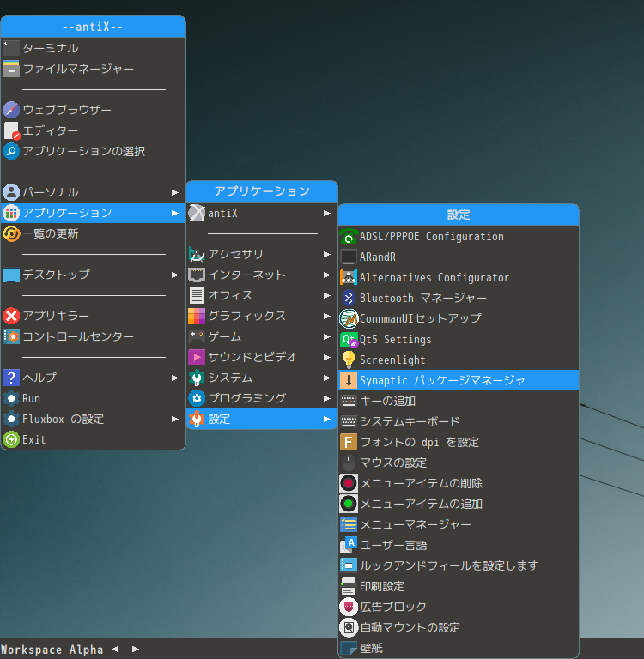Click the printer icon for 印刷設定

coord(349,586)
